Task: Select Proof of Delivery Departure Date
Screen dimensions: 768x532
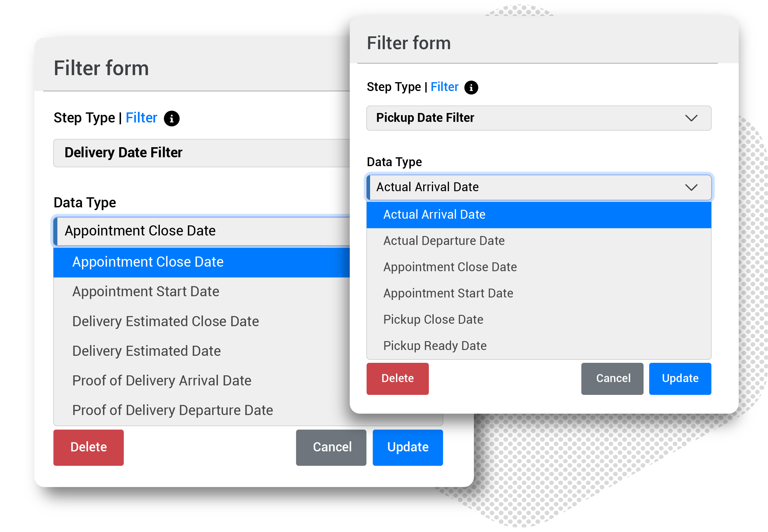Action: tap(172, 410)
